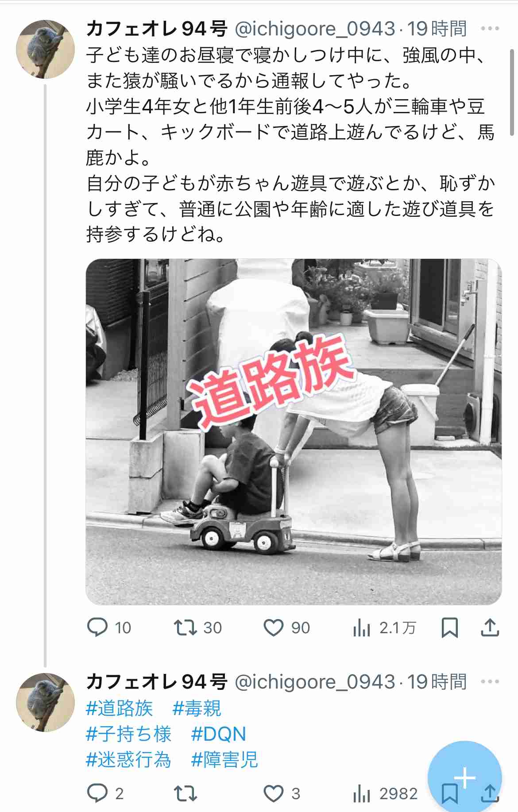Like the first tweet with 90 likes

pos(286,627)
